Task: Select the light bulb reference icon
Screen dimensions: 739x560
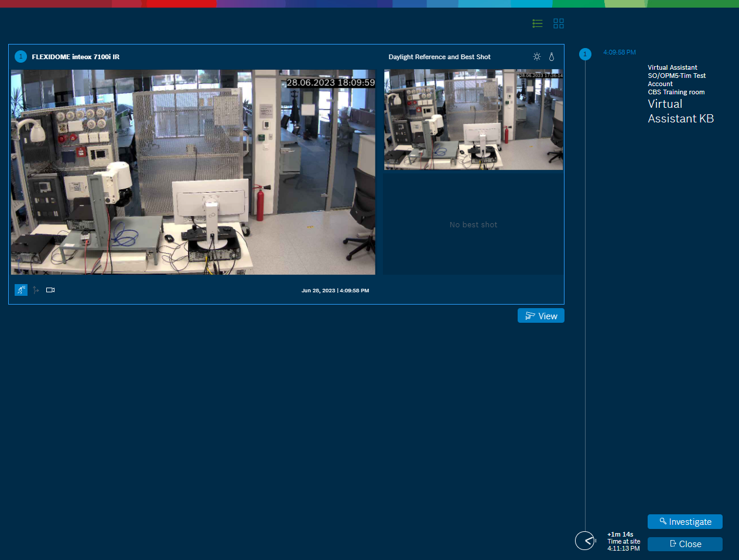Action: [552, 57]
